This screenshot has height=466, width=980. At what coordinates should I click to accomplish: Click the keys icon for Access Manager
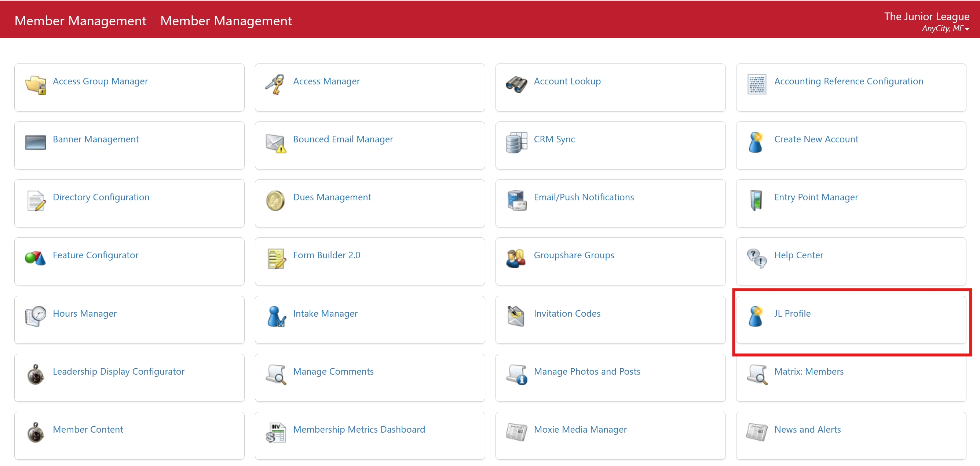pos(275,84)
